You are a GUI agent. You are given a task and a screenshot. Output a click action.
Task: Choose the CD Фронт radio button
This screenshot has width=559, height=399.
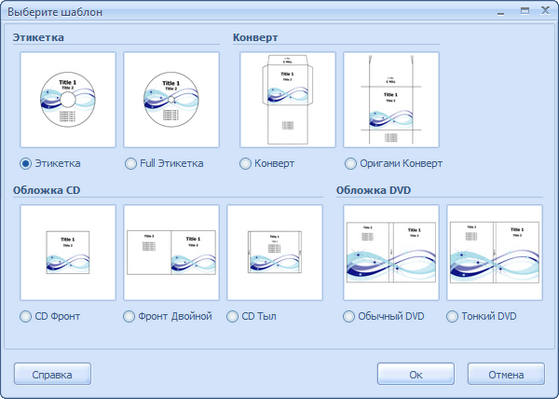pos(26,316)
